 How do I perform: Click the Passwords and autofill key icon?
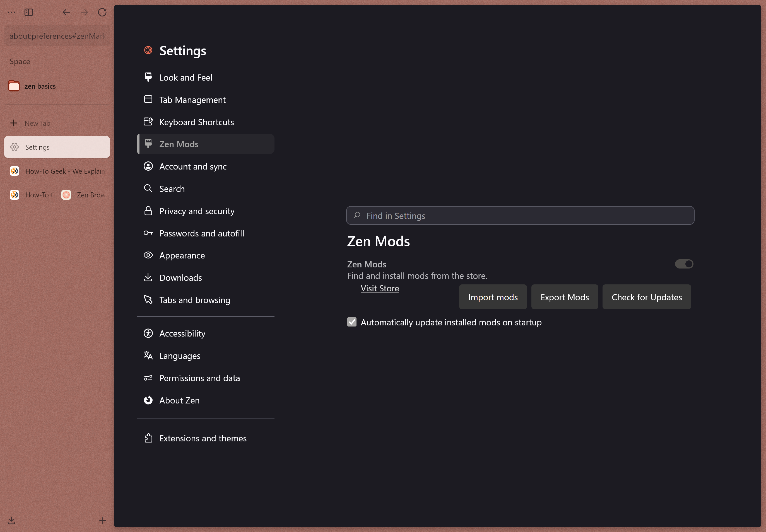tap(148, 233)
